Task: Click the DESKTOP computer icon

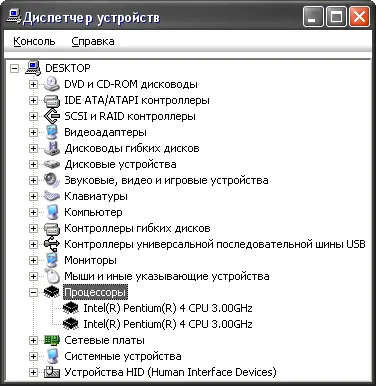Action: coord(33,68)
